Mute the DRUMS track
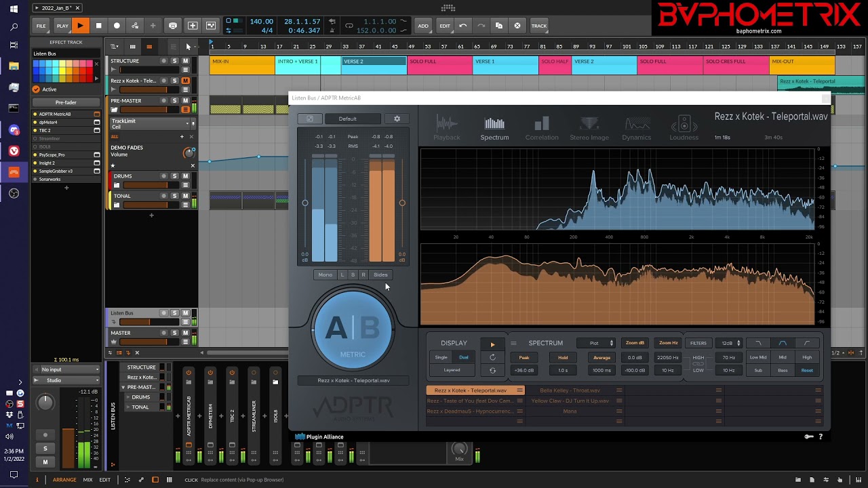This screenshot has width=868, height=488. tap(185, 176)
